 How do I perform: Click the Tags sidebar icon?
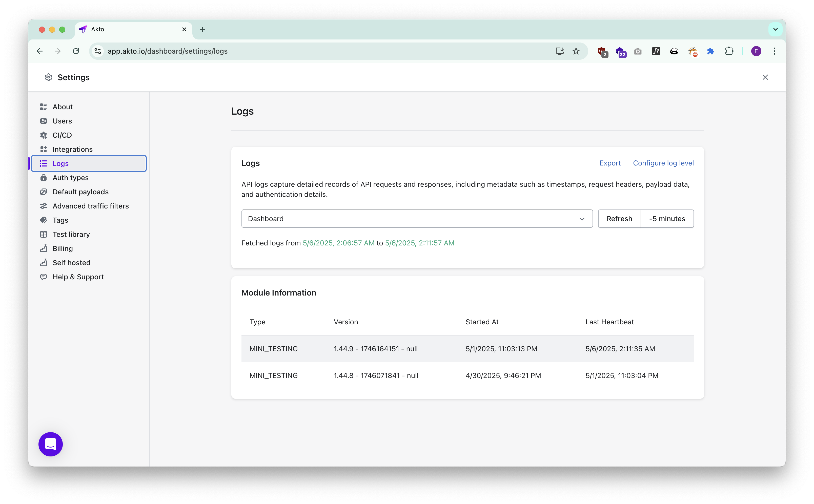pos(43,220)
